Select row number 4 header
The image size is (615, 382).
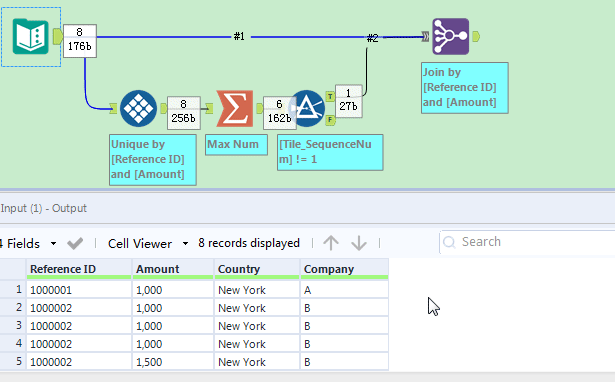pos(13,344)
